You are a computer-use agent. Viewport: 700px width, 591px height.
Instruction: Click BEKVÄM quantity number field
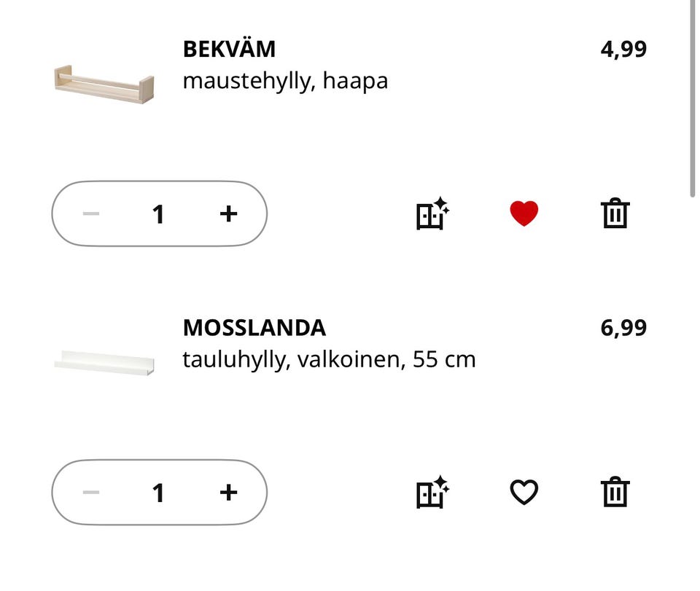click(158, 213)
